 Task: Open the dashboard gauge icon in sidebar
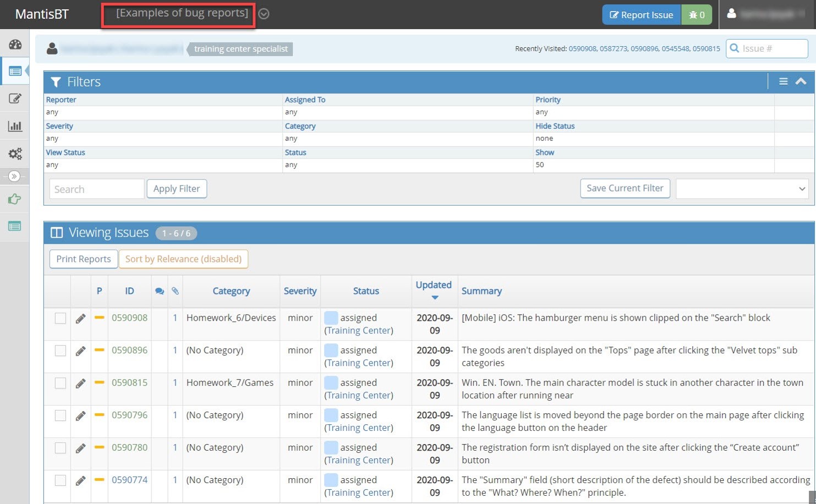click(x=15, y=45)
